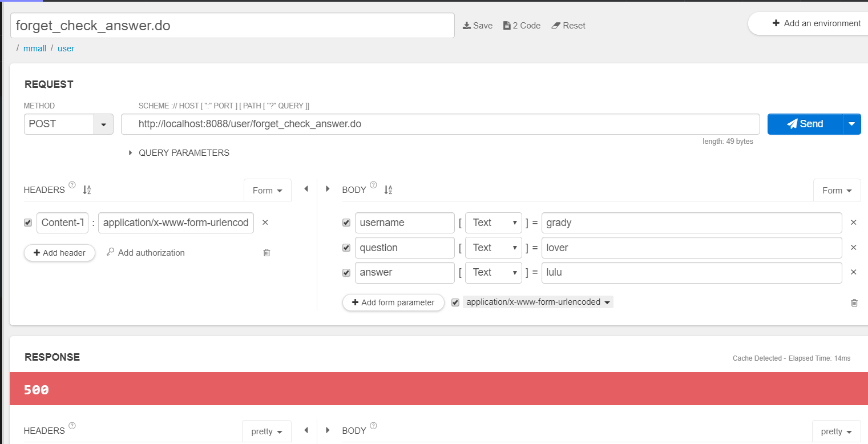Open response body pretty dropdown
Viewport: 868px width, 444px height.
tap(837, 431)
